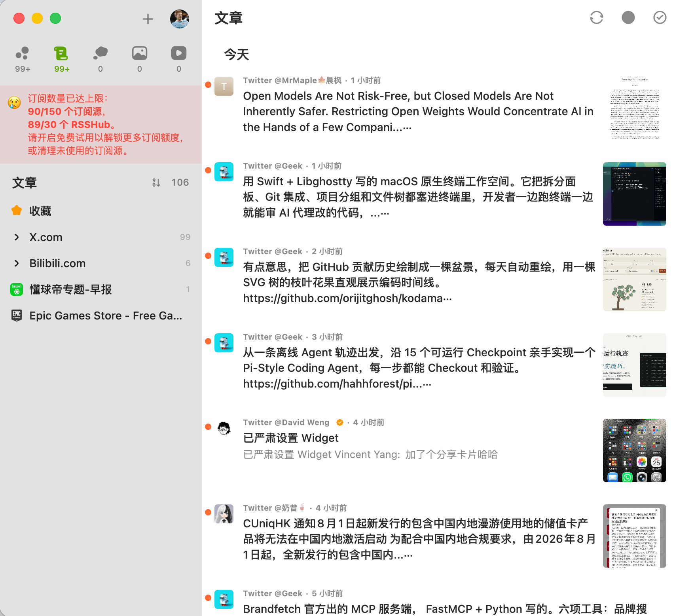The width and height of the screenshot is (675, 616).
Task: Open the 收藏 favorites star item
Action: [101, 211]
